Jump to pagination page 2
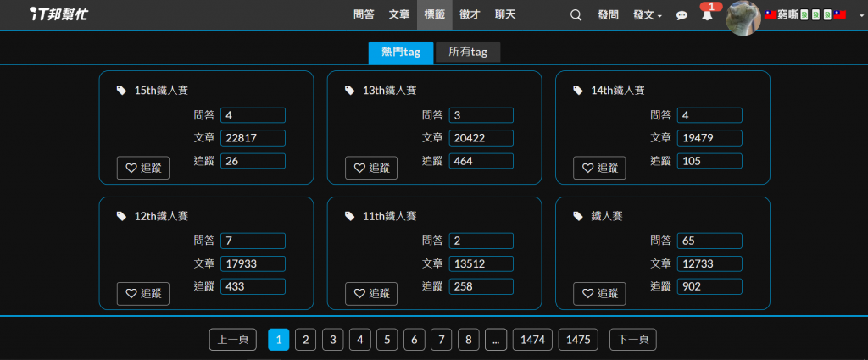This screenshot has width=868, height=360. click(305, 340)
